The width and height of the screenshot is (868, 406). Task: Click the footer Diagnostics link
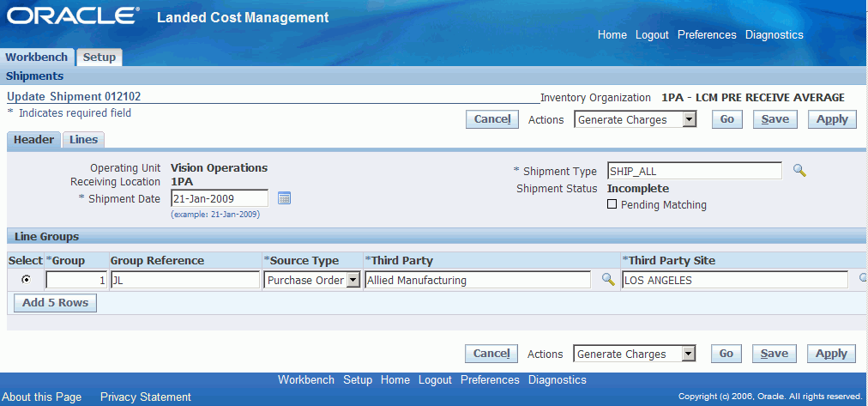[557, 380]
